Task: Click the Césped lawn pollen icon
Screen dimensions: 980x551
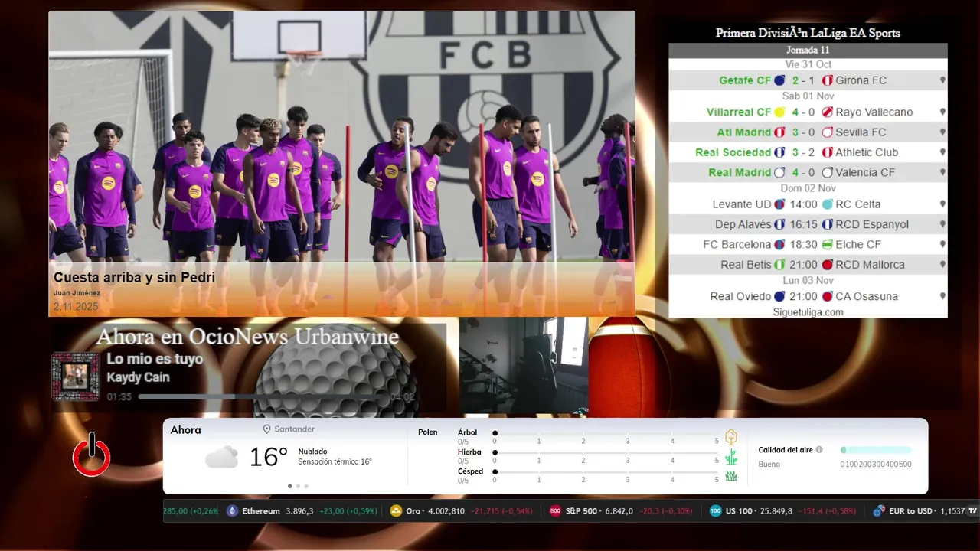Action: tap(731, 476)
